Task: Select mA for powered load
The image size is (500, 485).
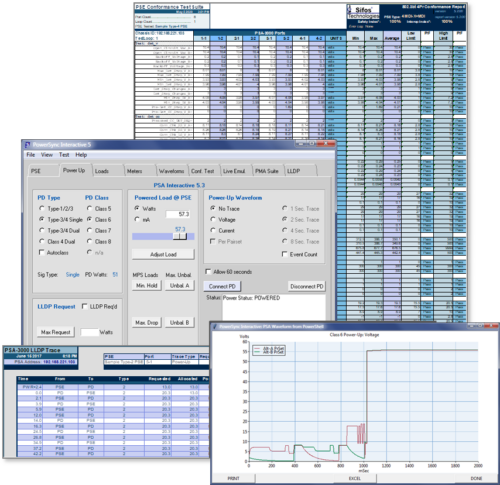Action: 137,219
